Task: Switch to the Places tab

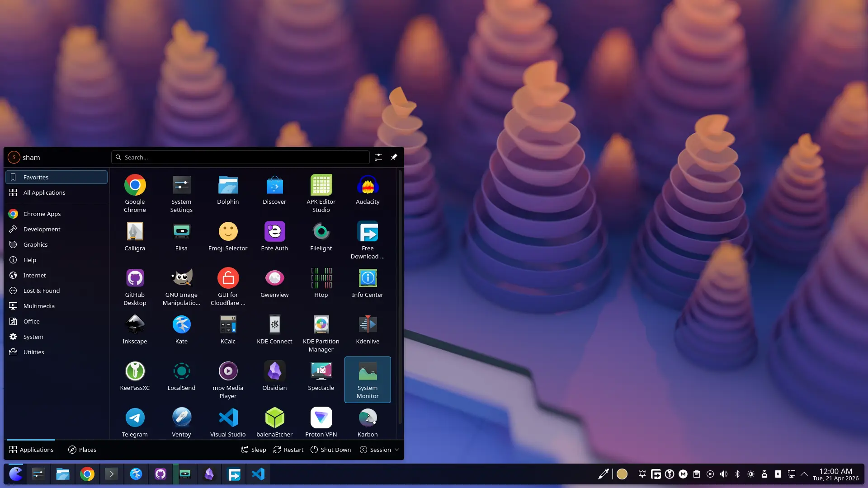Action: tap(82, 450)
